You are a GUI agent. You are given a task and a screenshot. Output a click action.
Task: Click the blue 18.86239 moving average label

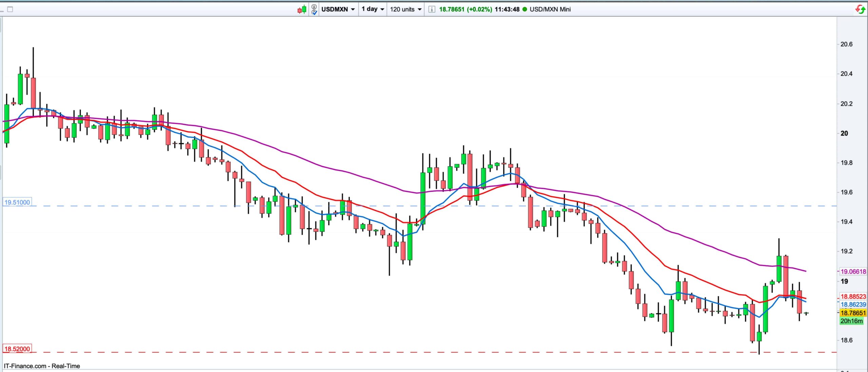pos(853,305)
